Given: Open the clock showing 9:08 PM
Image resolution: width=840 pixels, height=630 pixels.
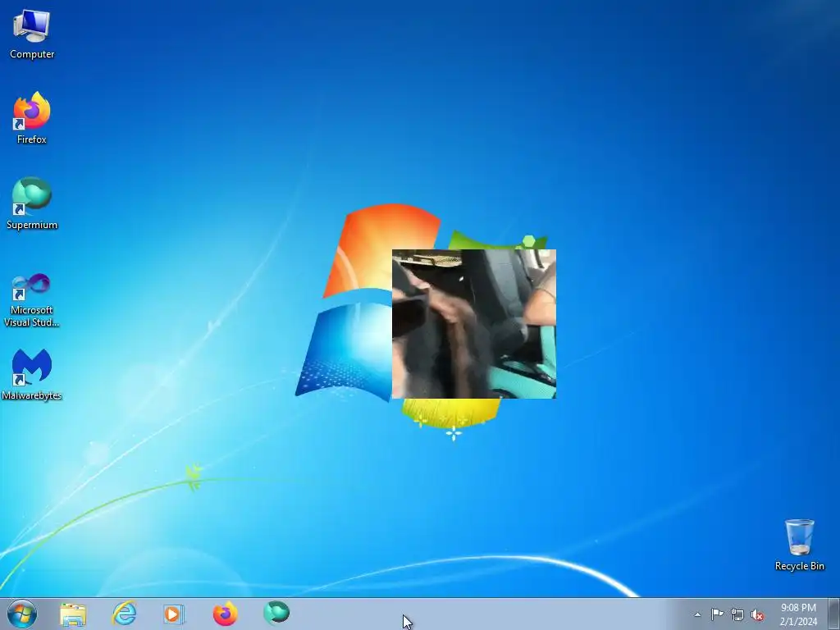Looking at the screenshot, I should pyautogui.click(x=798, y=614).
